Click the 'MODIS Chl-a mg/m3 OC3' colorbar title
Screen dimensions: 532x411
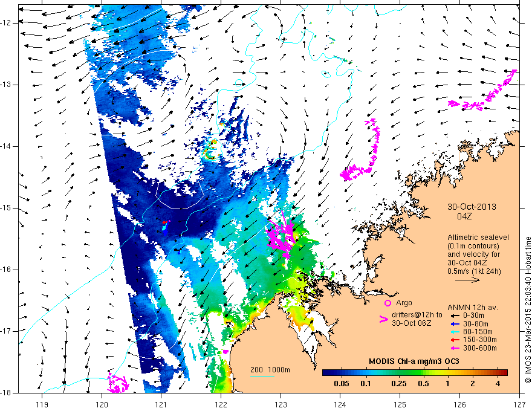pyautogui.click(x=414, y=361)
